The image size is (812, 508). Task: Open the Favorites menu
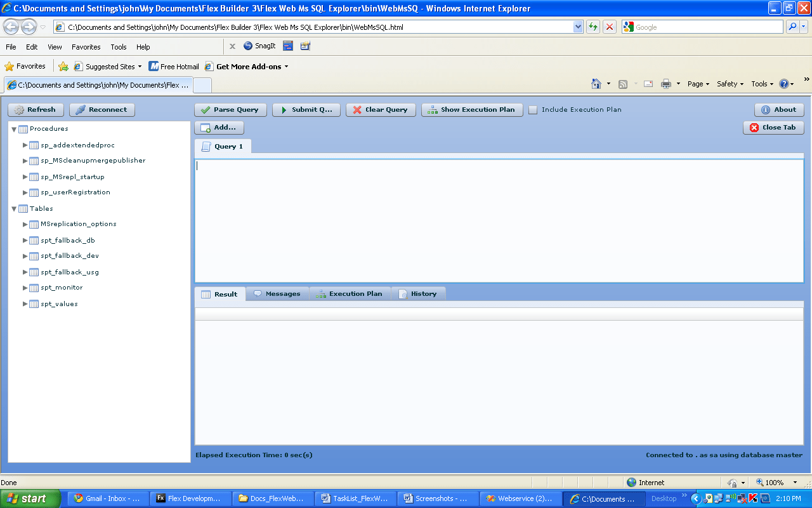pyautogui.click(x=86, y=47)
